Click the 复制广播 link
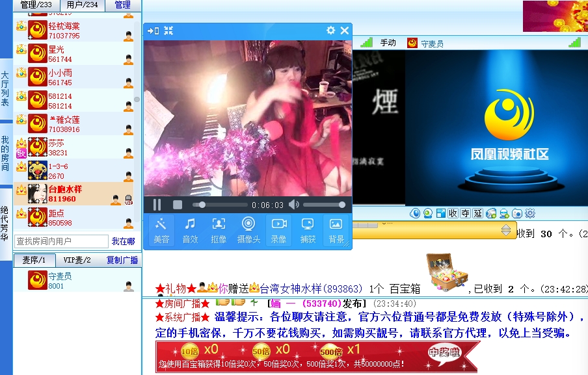The height and width of the screenshot is (375, 588). pyautogui.click(x=122, y=260)
